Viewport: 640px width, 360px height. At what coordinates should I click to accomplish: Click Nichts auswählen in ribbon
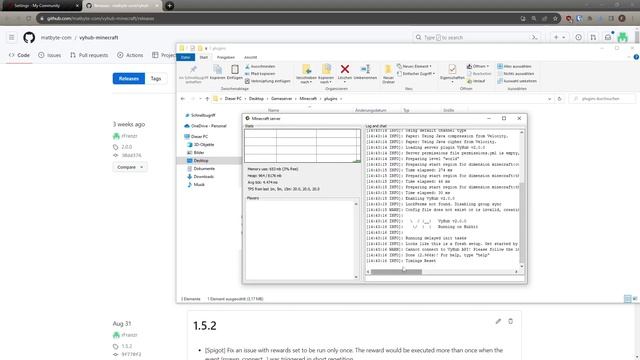(x=516, y=74)
